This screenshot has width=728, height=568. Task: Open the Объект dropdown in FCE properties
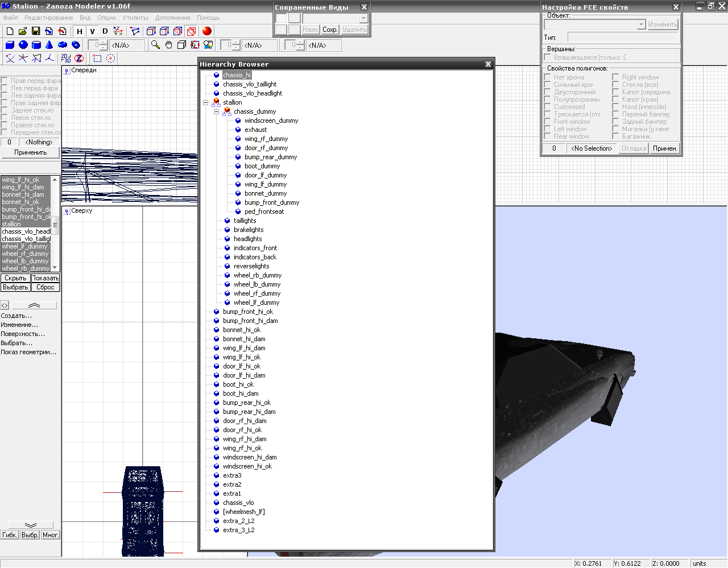(x=641, y=24)
